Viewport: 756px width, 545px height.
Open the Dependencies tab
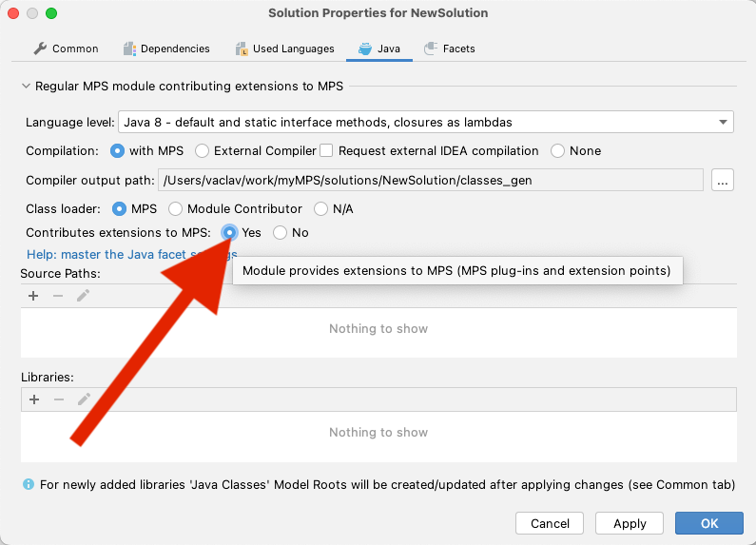point(166,49)
